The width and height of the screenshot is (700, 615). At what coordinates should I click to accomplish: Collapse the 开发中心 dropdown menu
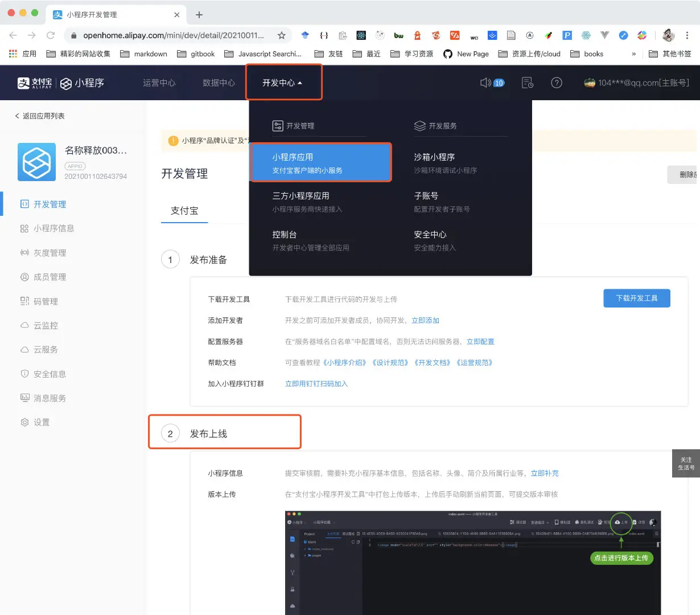(x=283, y=83)
